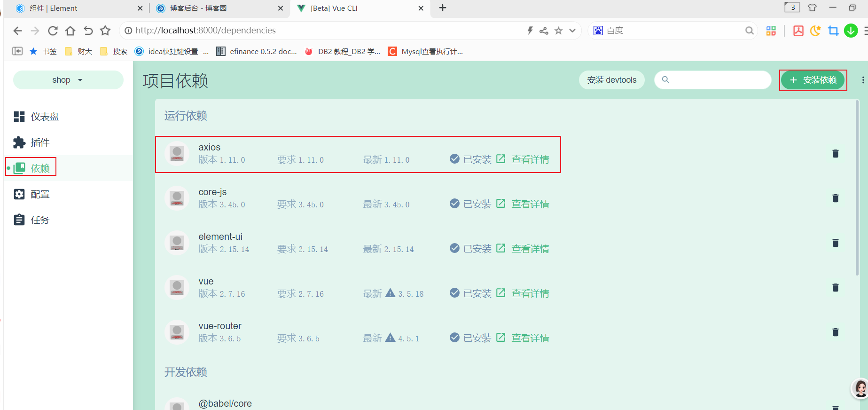This screenshot has height=410, width=868.
Task: Click the vue-router package avatar
Action: tap(177, 332)
